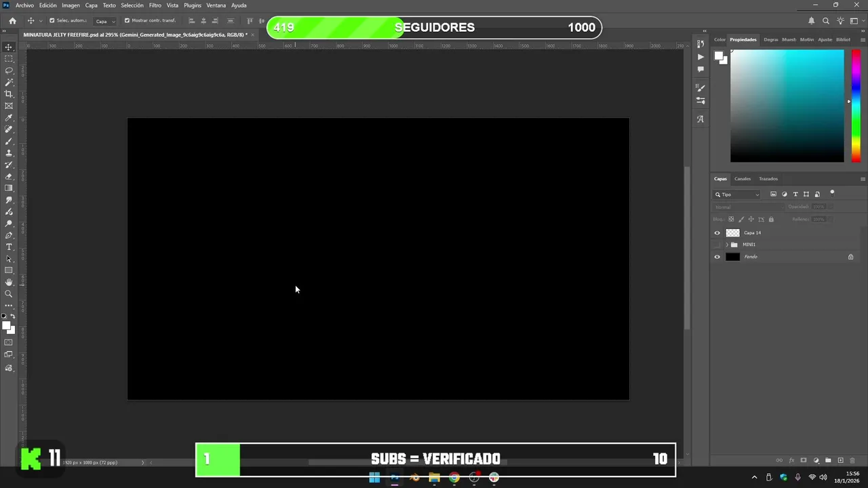Open the Capa auto-select dropdown
Image resolution: width=868 pixels, height=488 pixels.
104,21
